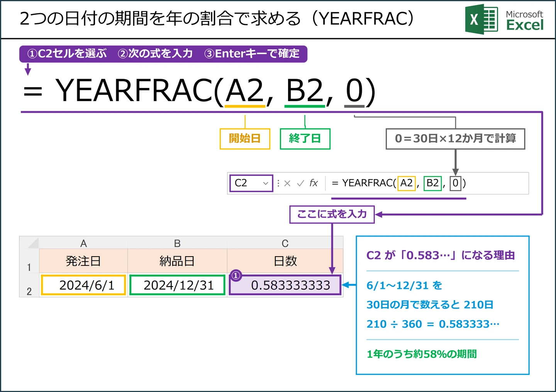Click the text 1年のうち約58%の期間

coord(422,354)
